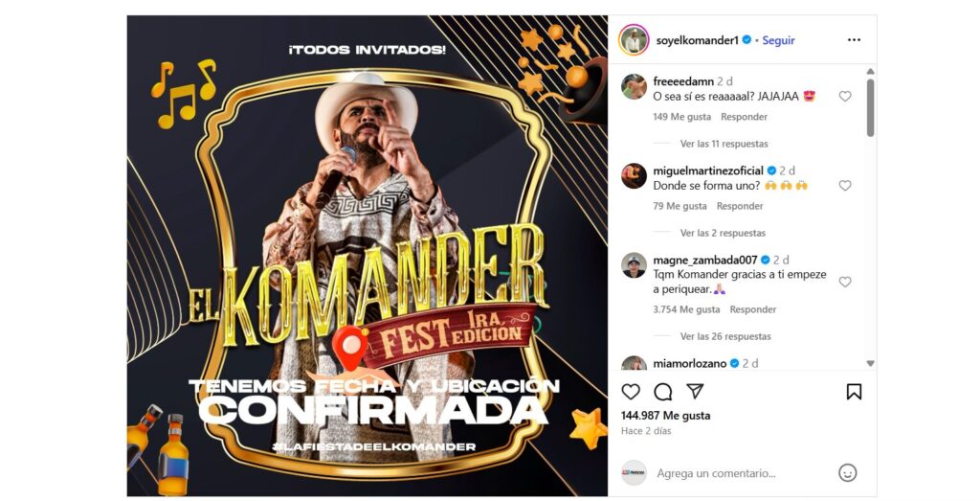Expand Ver las 11 respuestas
This screenshot has height=501, width=980.
[x=724, y=144]
